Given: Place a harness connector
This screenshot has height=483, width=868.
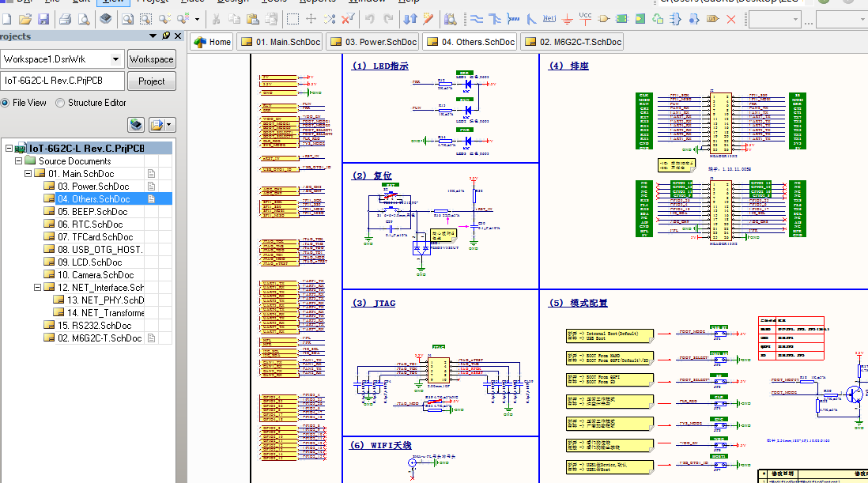Looking at the screenshot, I should 676,19.
